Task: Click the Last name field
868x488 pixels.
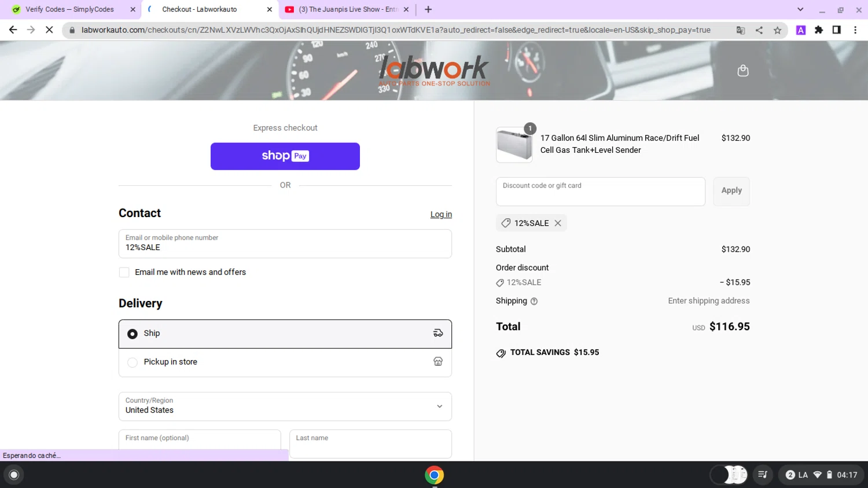Action: [x=370, y=444]
